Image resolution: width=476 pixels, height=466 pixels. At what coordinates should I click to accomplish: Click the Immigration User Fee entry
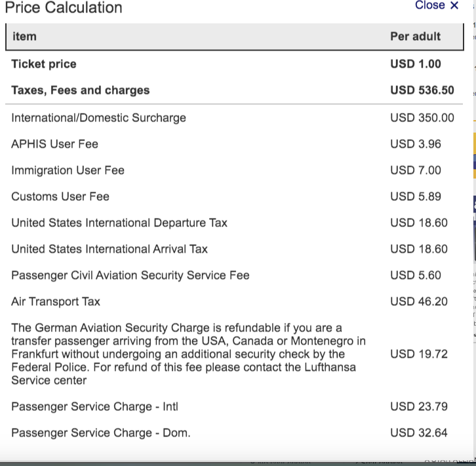click(234, 170)
